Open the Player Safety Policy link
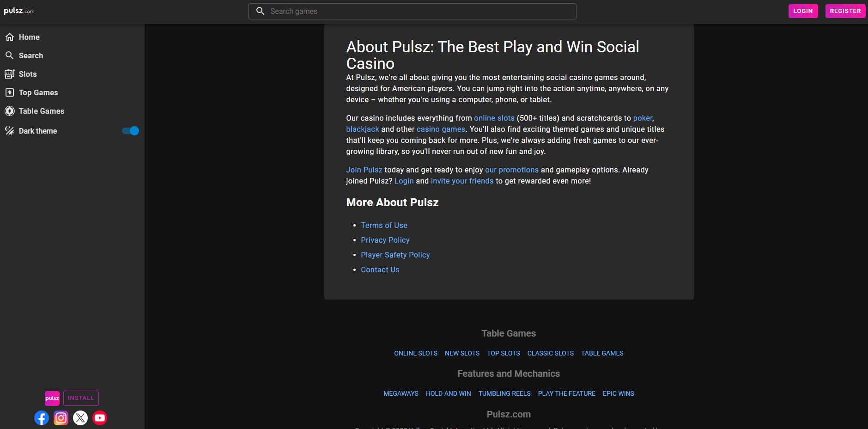The height and width of the screenshot is (429, 868). click(395, 255)
